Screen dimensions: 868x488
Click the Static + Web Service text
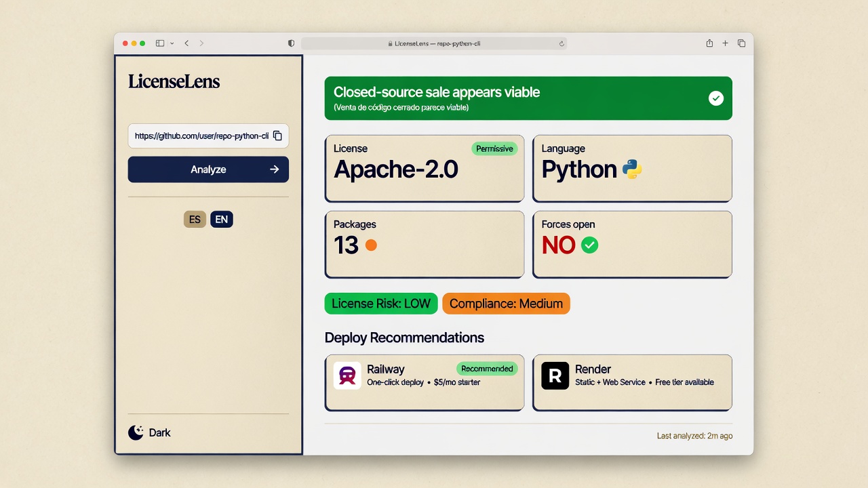pyautogui.click(x=610, y=382)
